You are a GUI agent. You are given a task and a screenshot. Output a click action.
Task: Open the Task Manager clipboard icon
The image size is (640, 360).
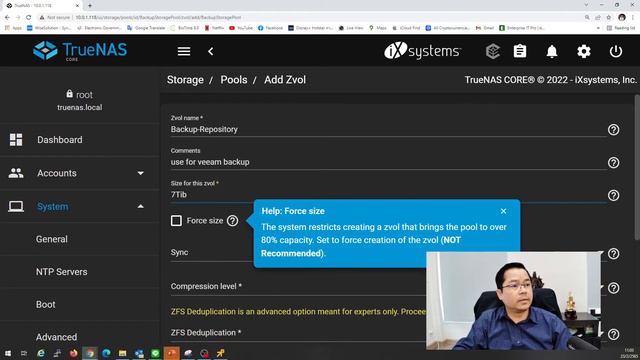(x=520, y=51)
